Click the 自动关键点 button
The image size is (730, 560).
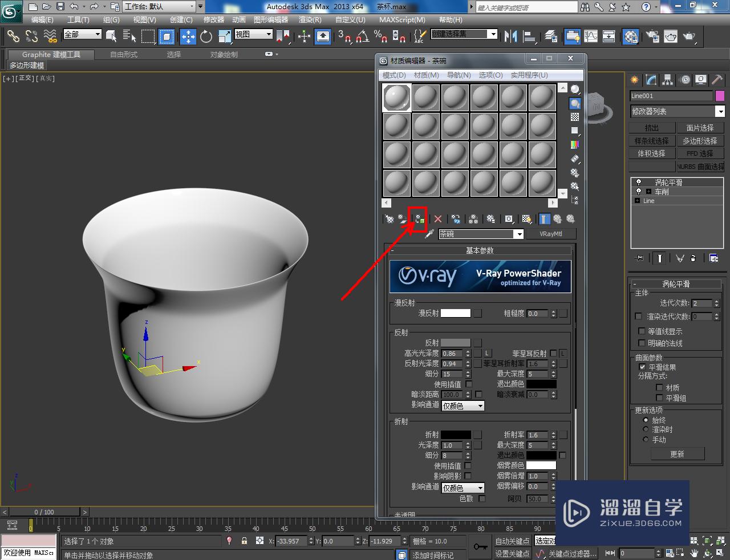coord(512,541)
